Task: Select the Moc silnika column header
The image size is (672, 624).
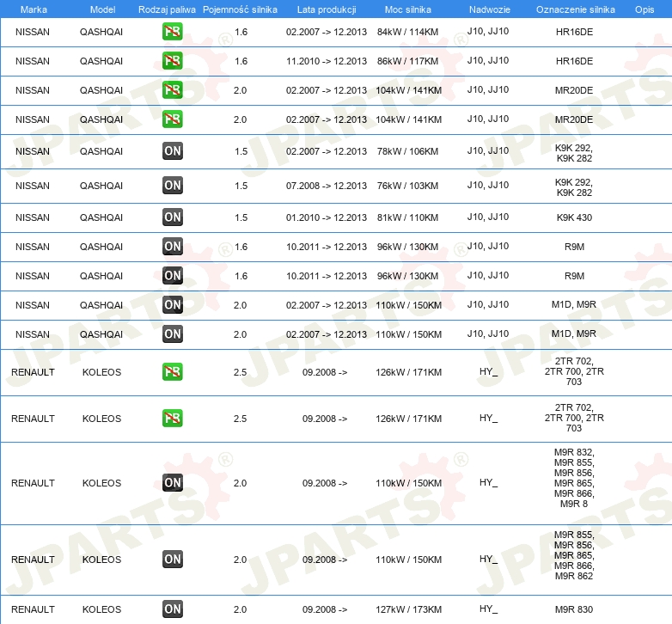Action: [x=408, y=9]
